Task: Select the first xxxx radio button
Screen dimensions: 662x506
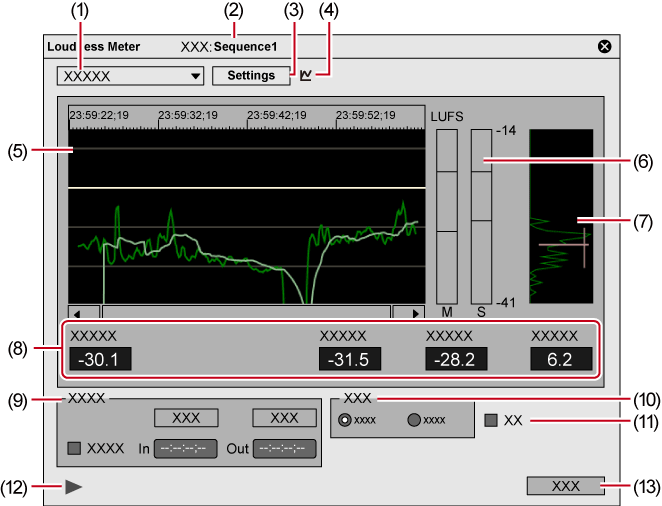Action: [x=345, y=420]
